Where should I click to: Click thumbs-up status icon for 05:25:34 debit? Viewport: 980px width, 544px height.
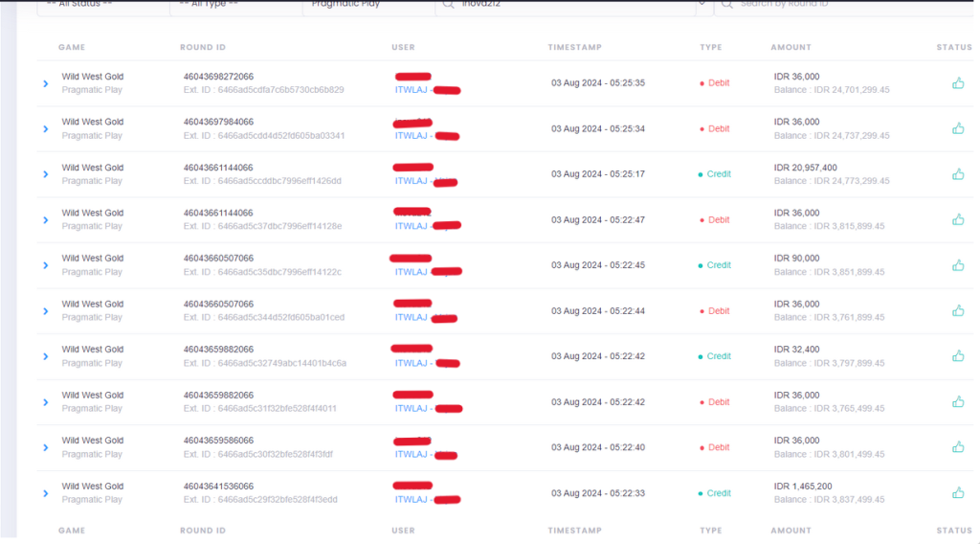958,128
